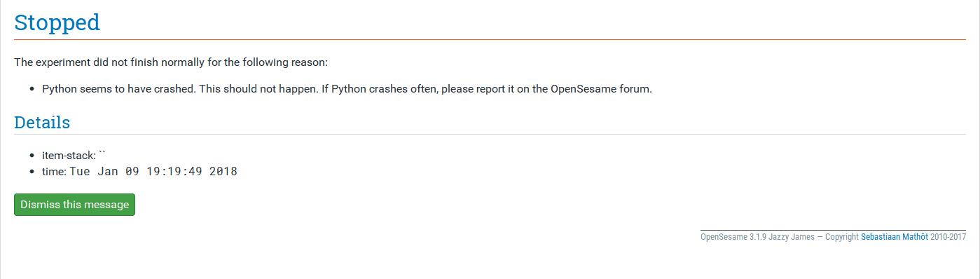Viewport: 980px width, 279px height.
Task: Click the Dismiss this message button
Action: (74, 205)
